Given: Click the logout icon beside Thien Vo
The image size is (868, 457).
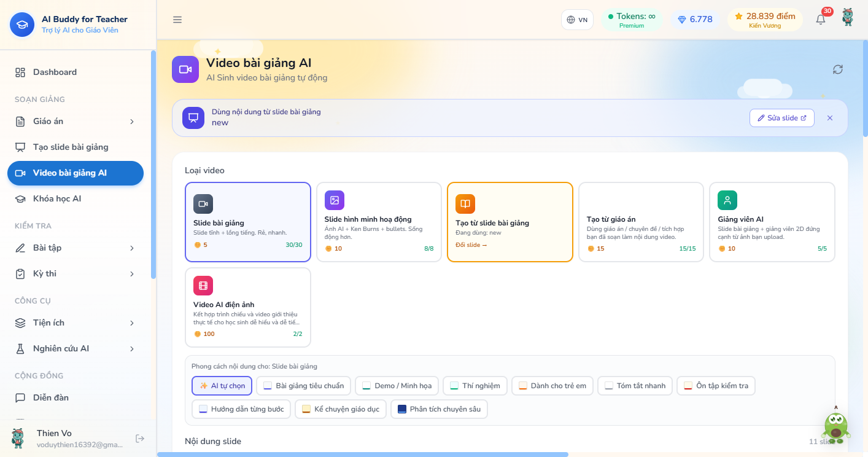Looking at the screenshot, I should click(x=140, y=439).
